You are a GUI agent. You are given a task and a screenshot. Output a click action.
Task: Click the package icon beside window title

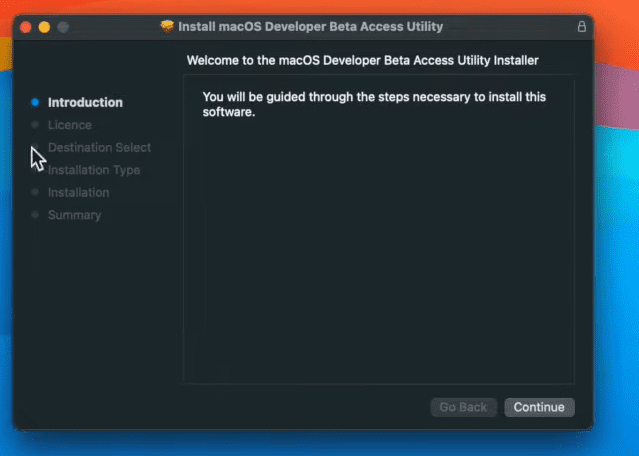(x=167, y=26)
